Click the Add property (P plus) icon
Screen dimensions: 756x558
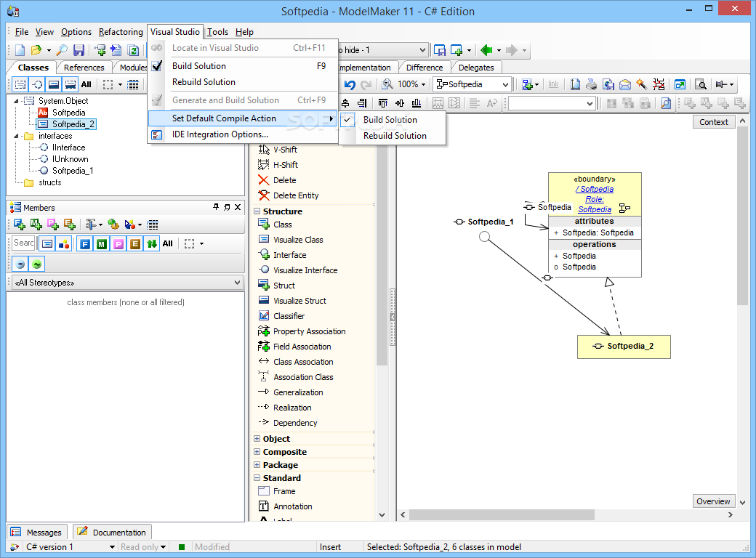pyautogui.click(x=53, y=225)
